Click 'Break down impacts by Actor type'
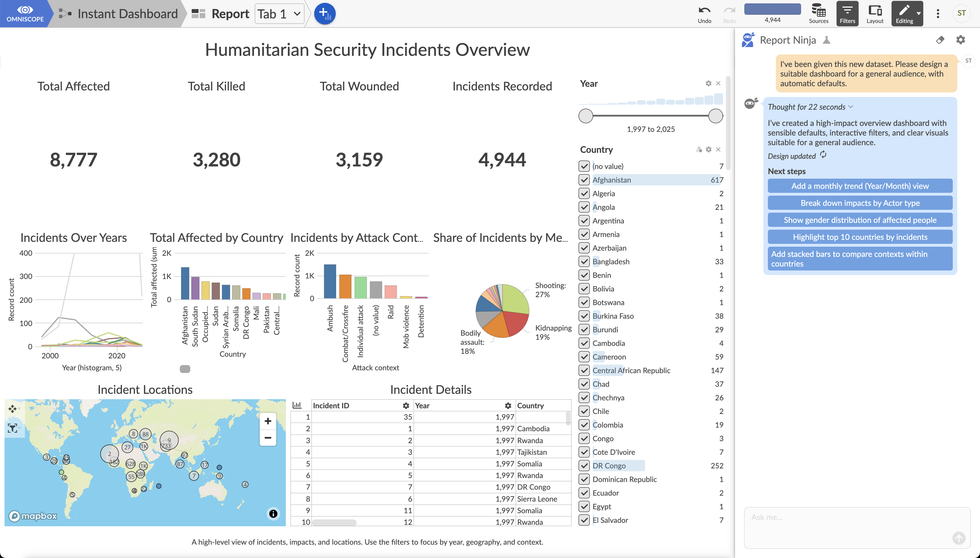The image size is (980, 558). [860, 203]
